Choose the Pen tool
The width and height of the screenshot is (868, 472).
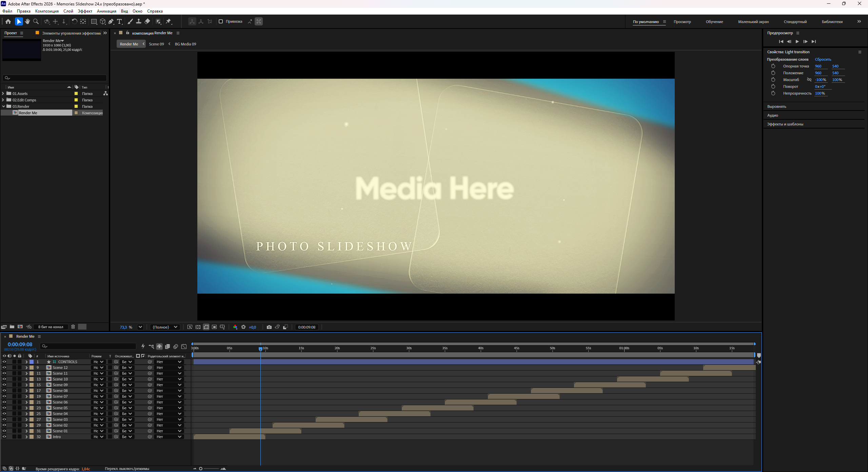tap(111, 21)
